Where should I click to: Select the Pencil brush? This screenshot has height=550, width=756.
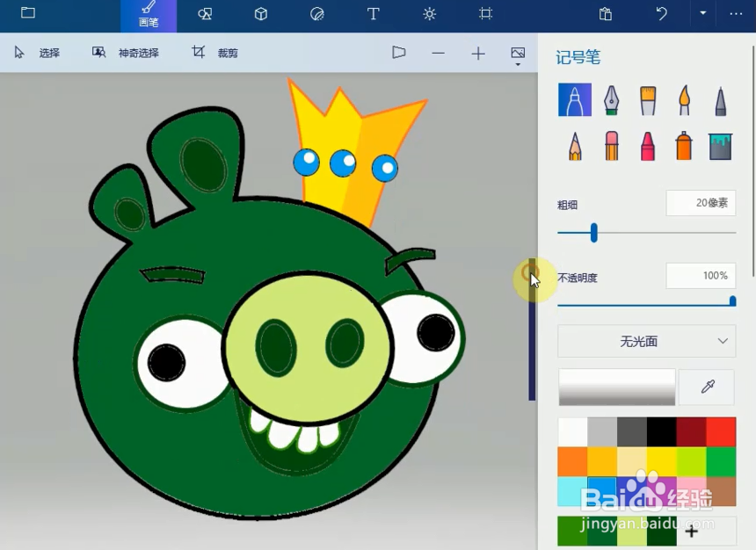point(575,146)
